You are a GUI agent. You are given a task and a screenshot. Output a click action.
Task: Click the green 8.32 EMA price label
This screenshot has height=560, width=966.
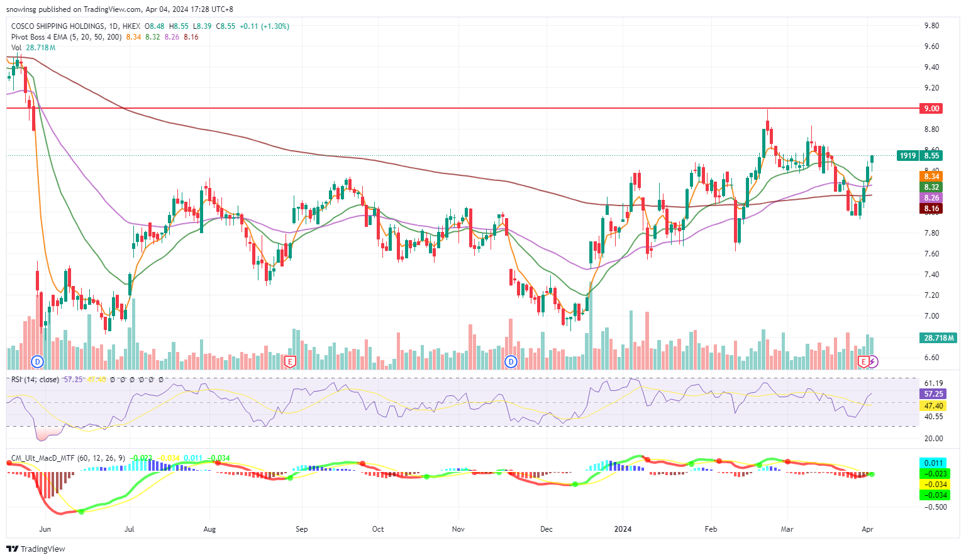tap(931, 187)
